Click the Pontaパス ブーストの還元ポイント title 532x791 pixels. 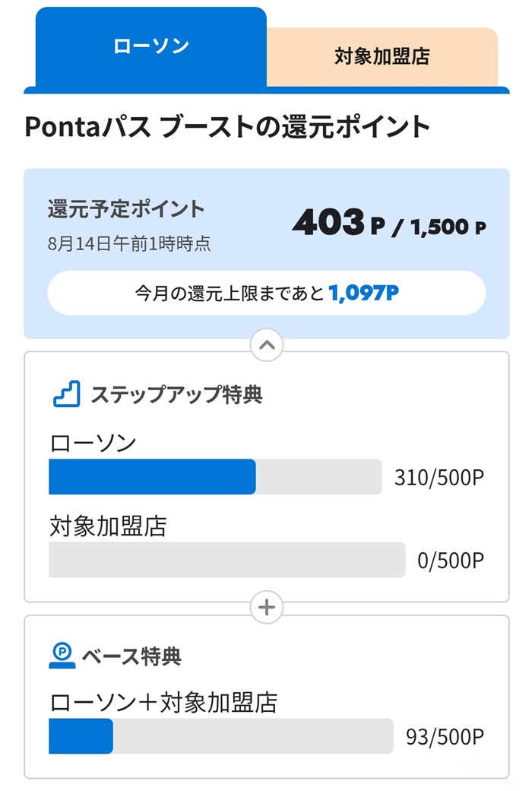227,126
